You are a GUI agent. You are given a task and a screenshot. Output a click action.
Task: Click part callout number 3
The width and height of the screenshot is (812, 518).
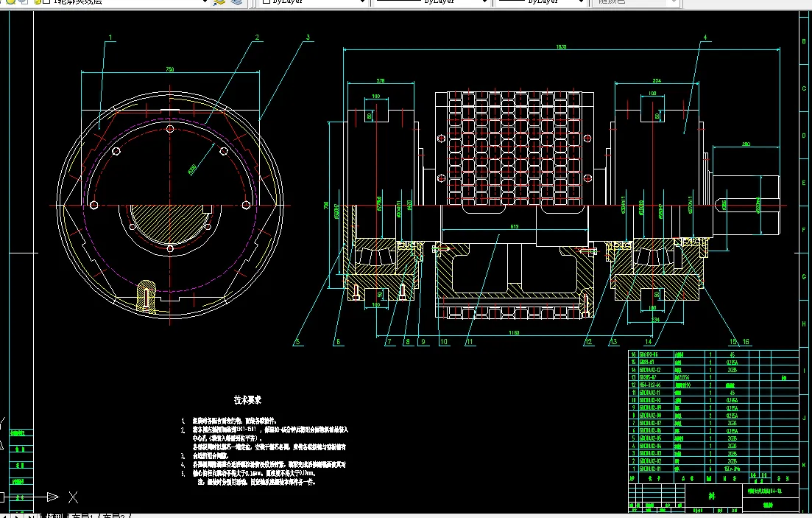click(x=308, y=38)
